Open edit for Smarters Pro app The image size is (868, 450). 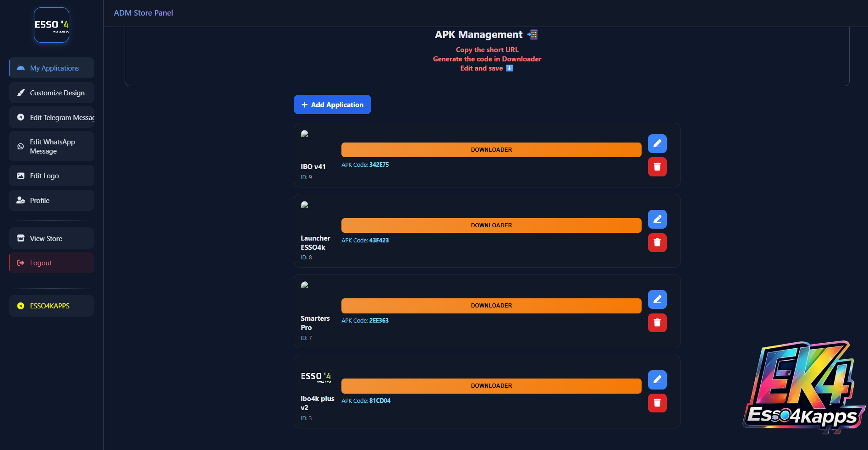(657, 300)
